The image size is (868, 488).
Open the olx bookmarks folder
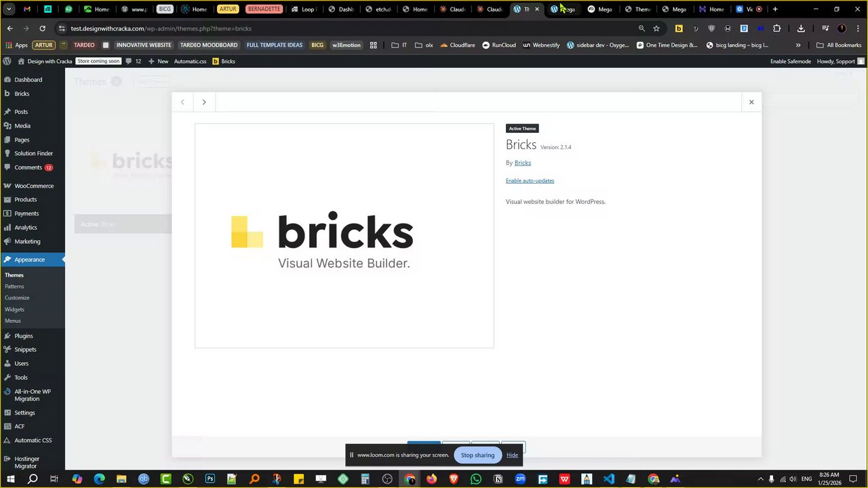[x=424, y=45]
